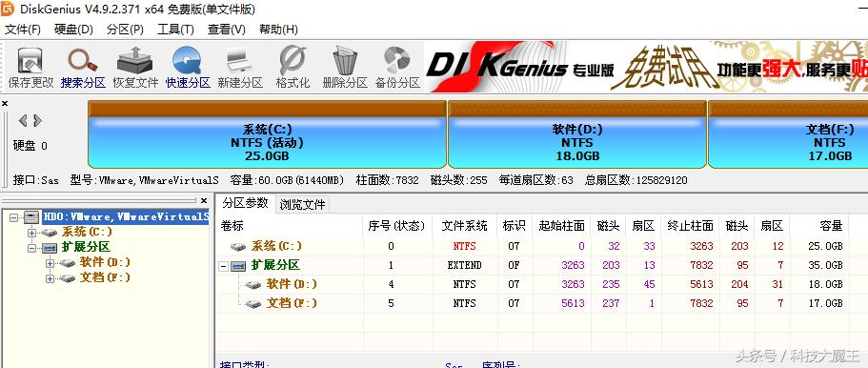
Task: Click the New Partition (新建分区) icon
Action: [x=240, y=68]
